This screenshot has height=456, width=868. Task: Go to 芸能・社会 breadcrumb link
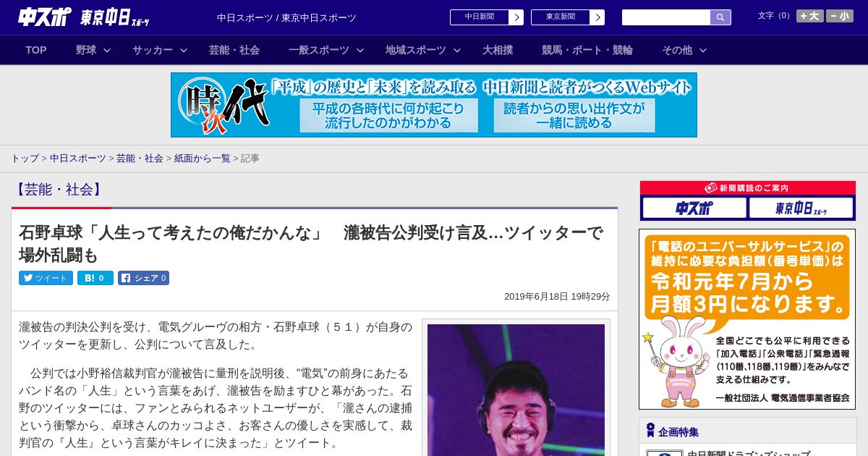coord(140,158)
